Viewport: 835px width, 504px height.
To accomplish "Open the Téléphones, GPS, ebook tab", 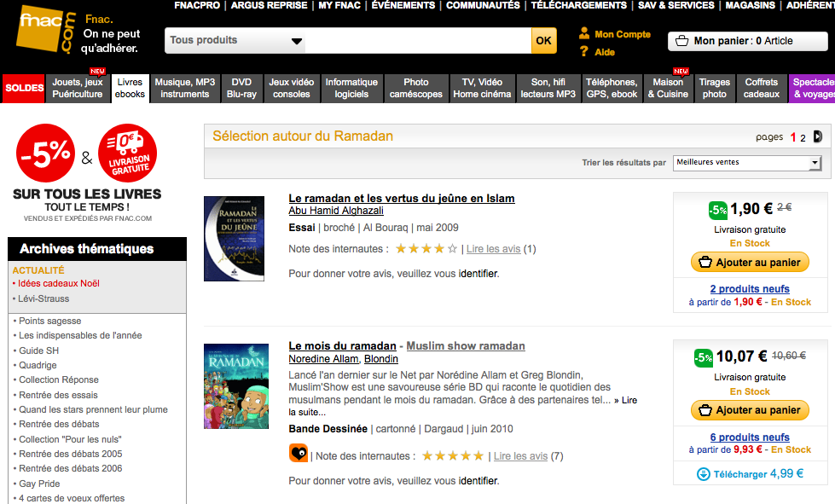I will 612,88.
